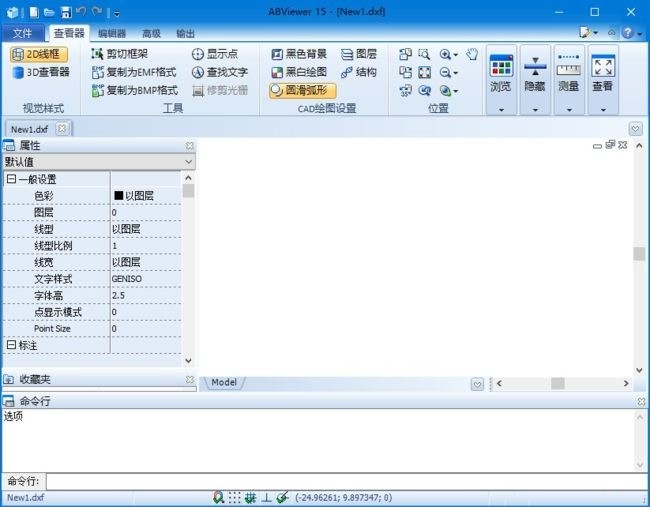650x507 pixels.
Task: Toggle the dotted grid icon in status bar
Action: pos(235,497)
